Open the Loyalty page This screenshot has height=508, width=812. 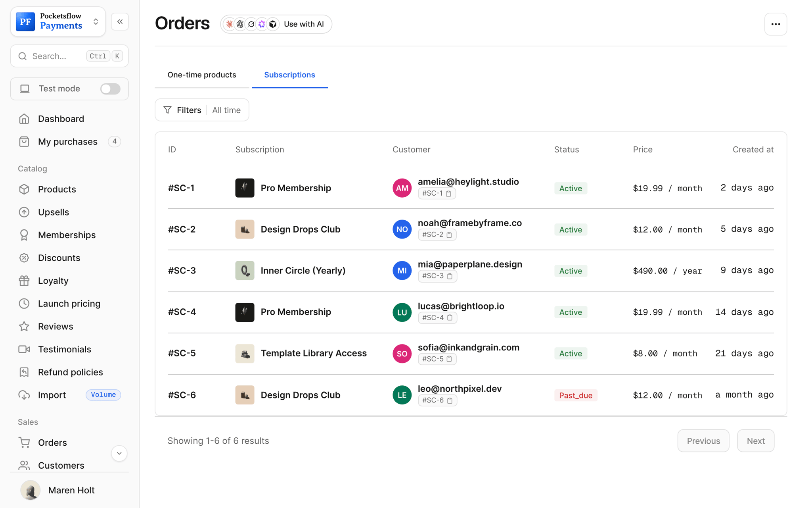(53, 281)
